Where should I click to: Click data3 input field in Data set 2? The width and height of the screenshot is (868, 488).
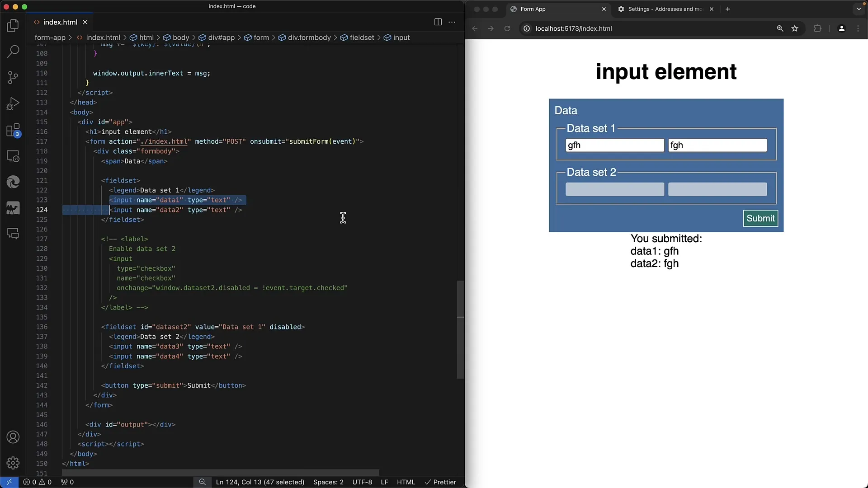(615, 189)
